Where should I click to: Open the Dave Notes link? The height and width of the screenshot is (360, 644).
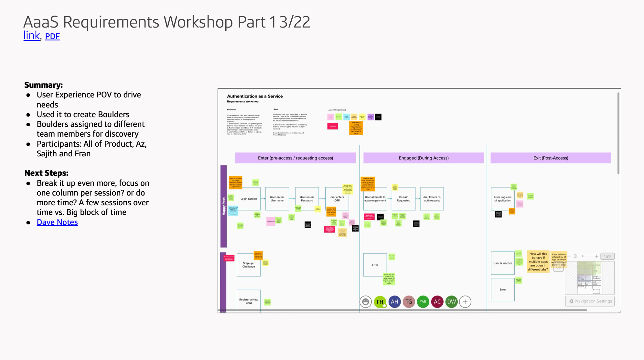tap(57, 222)
